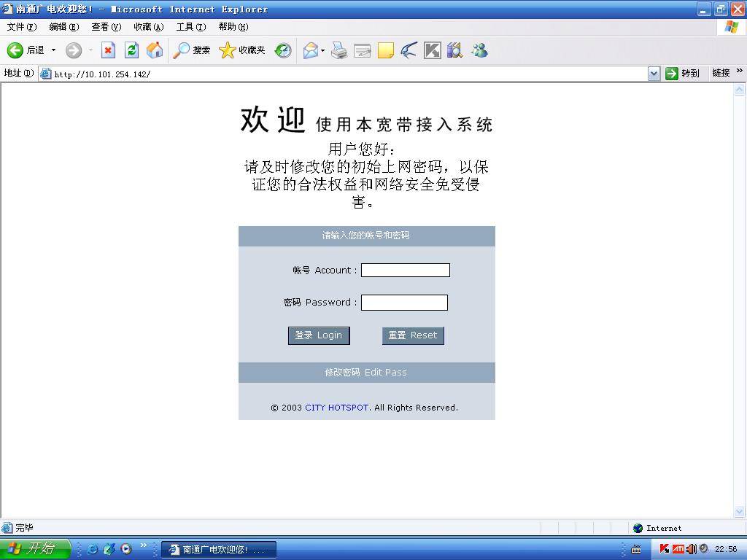Click the Kaspersky icon in the system tray
The image size is (747, 560).
[x=665, y=550]
